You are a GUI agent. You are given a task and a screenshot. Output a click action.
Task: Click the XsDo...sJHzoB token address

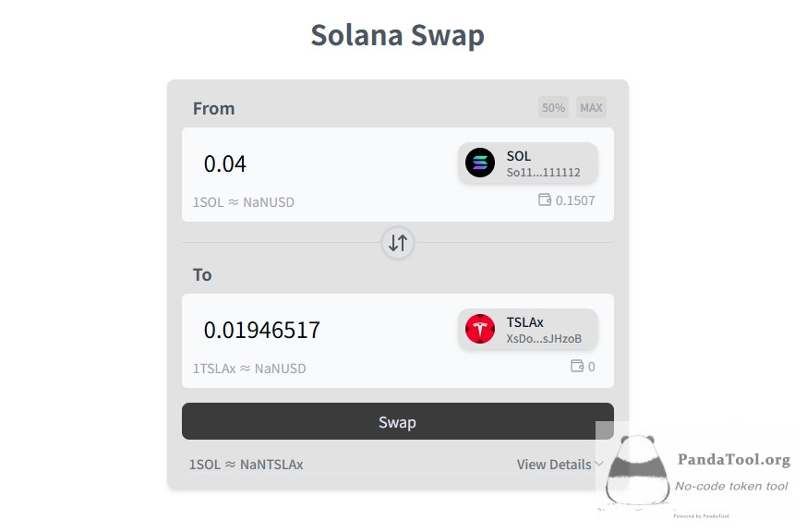544,339
